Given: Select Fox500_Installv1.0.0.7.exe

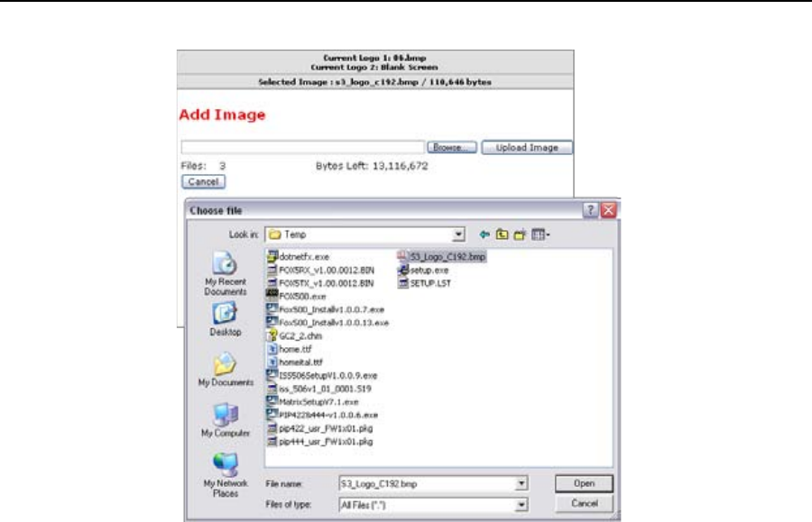Looking at the screenshot, I should pos(326,309).
